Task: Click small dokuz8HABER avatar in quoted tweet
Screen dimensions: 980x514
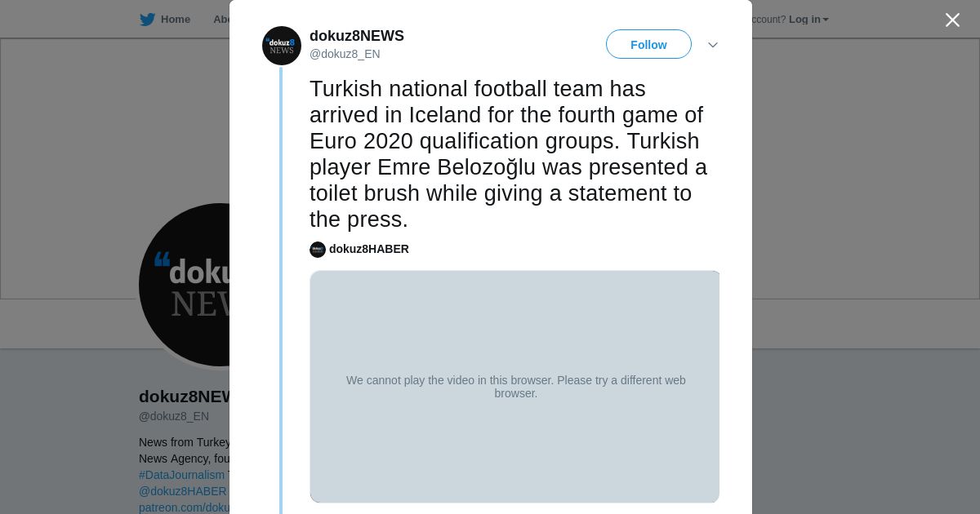Action: pos(318,250)
